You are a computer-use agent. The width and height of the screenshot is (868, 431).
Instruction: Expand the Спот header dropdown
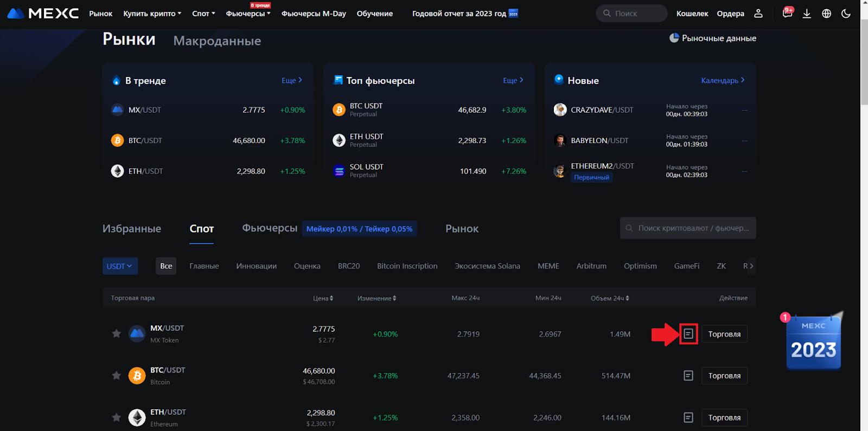point(203,14)
